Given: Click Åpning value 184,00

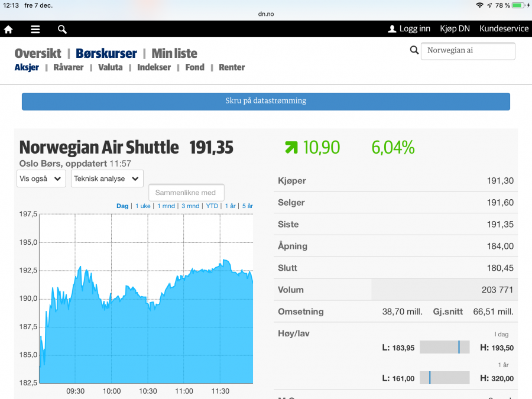Looking at the screenshot, I should pyautogui.click(x=500, y=246).
